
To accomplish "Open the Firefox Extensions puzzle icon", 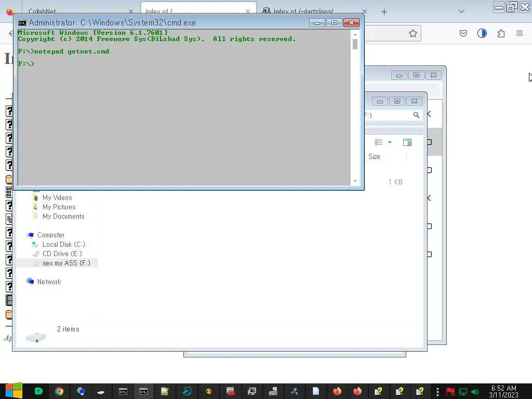I will pos(501,33).
